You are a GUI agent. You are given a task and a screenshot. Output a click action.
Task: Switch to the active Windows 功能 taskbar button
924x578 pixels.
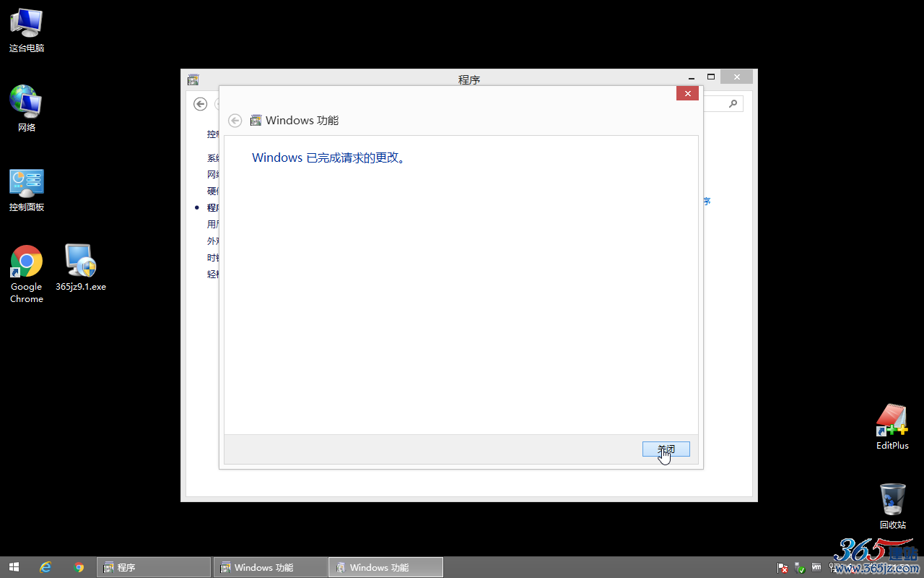tap(385, 567)
